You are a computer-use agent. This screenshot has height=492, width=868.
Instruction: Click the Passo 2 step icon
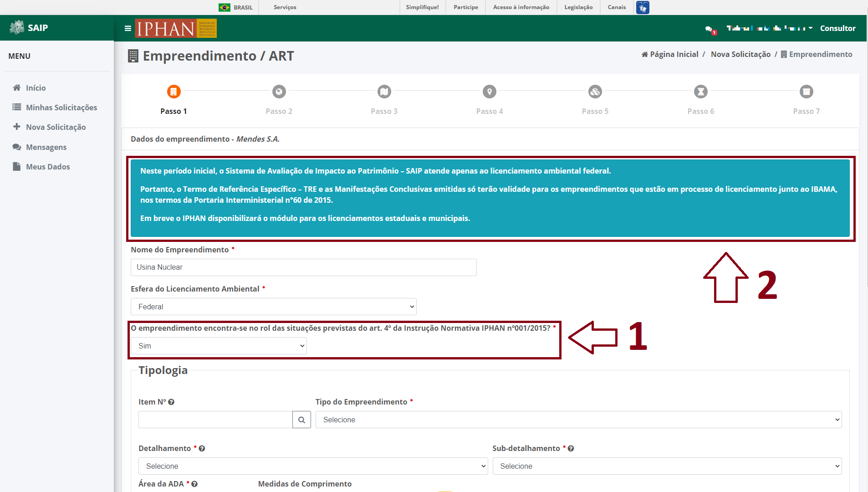[x=279, y=92]
